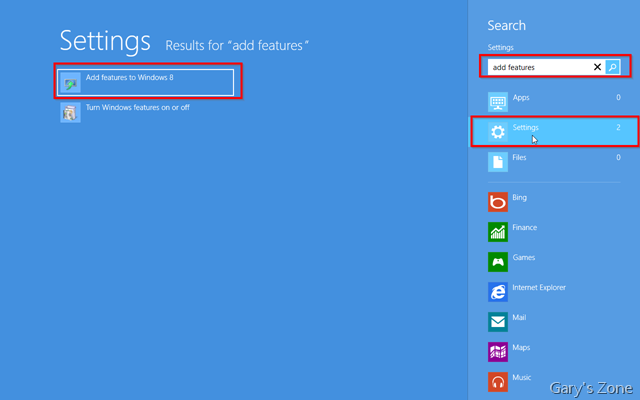Click the Turn Windows features icon

[x=70, y=113]
